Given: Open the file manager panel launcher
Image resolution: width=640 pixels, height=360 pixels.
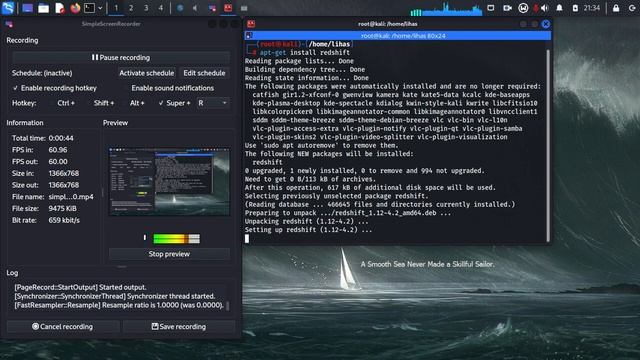Looking at the screenshot, I should (44, 8).
